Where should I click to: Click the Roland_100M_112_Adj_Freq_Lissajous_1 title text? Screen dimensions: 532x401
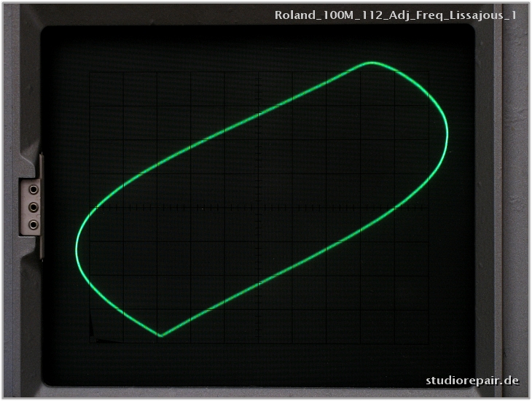point(395,15)
